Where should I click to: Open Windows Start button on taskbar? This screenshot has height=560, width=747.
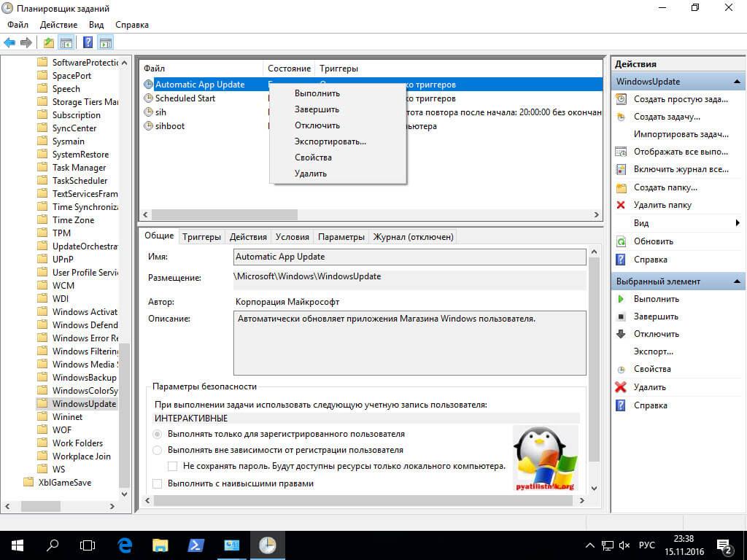click(17, 545)
